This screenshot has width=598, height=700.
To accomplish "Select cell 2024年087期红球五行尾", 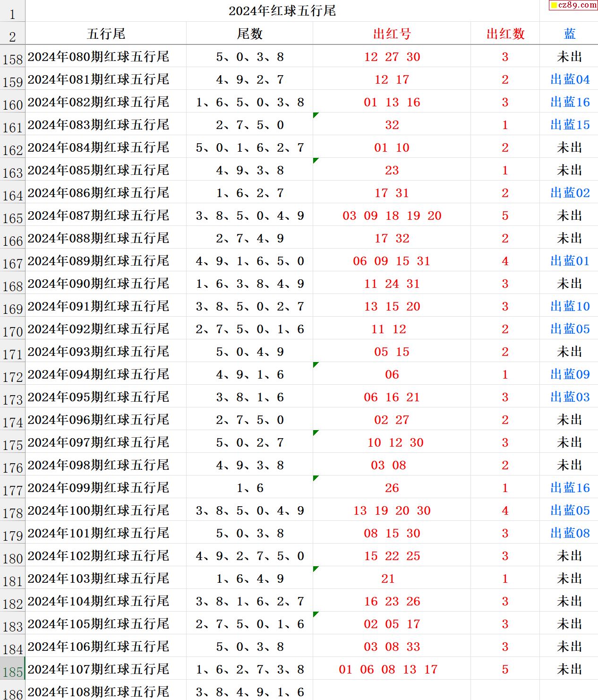I will (98, 216).
